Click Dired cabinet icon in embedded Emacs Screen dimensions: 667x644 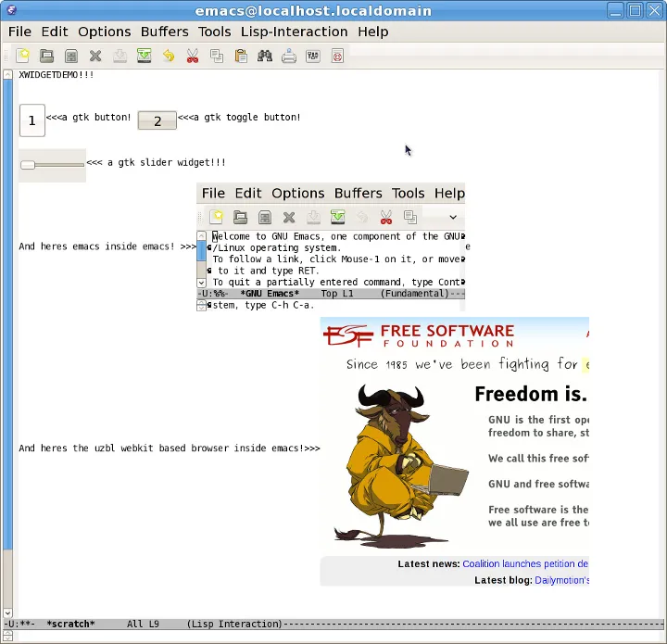coord(265,218)
